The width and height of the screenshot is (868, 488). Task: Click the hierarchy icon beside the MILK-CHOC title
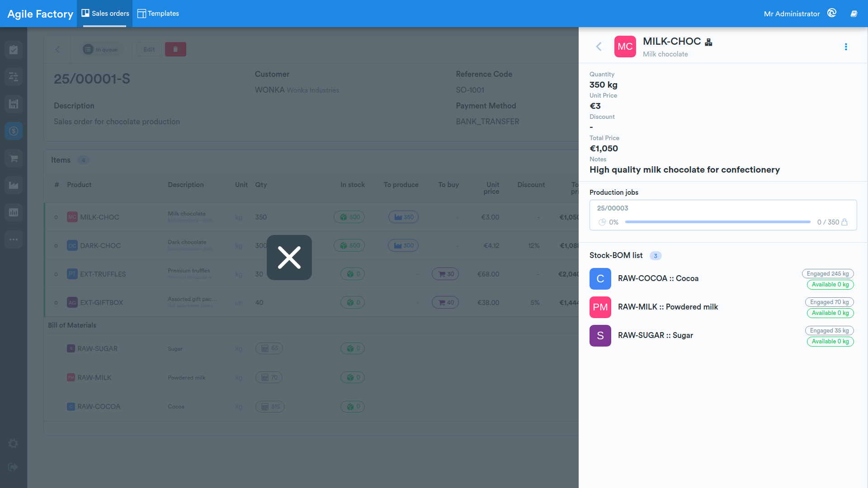[708, 42]
